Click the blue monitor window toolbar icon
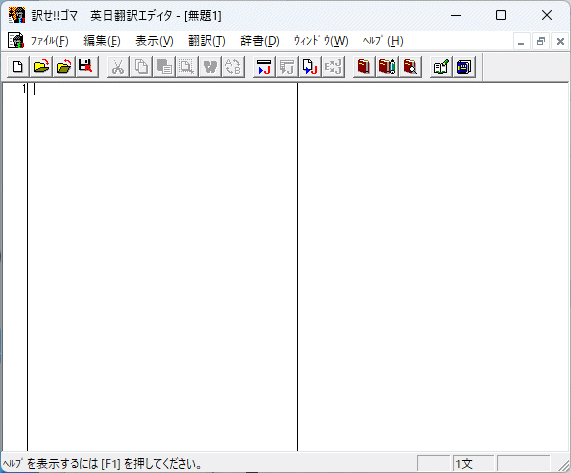Image resolution: width=571 pixels, height=473 pixels. click(x=464, y=67)
